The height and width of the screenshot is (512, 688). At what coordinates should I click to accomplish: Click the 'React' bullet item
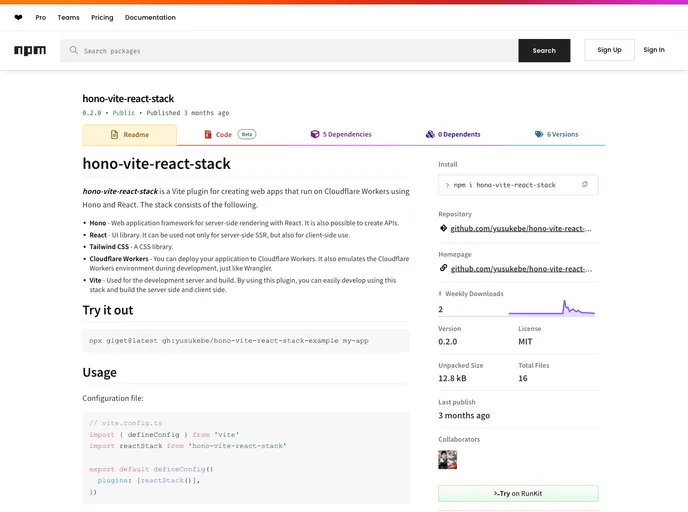219,235
